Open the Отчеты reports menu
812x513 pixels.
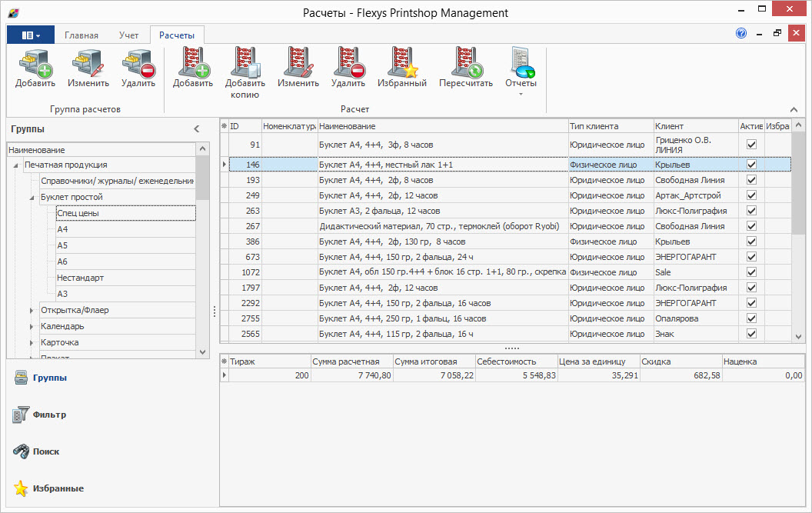tap(521, 72)
